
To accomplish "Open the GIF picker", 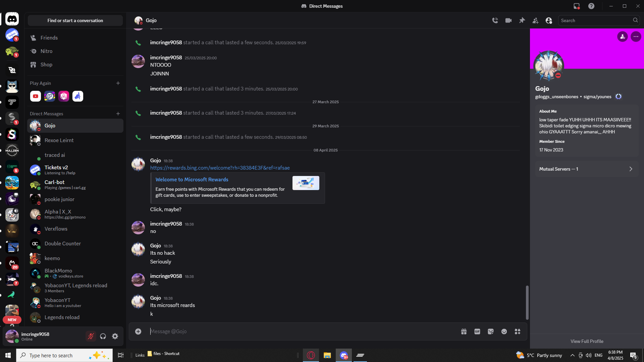I will click(x=477, y=331).
